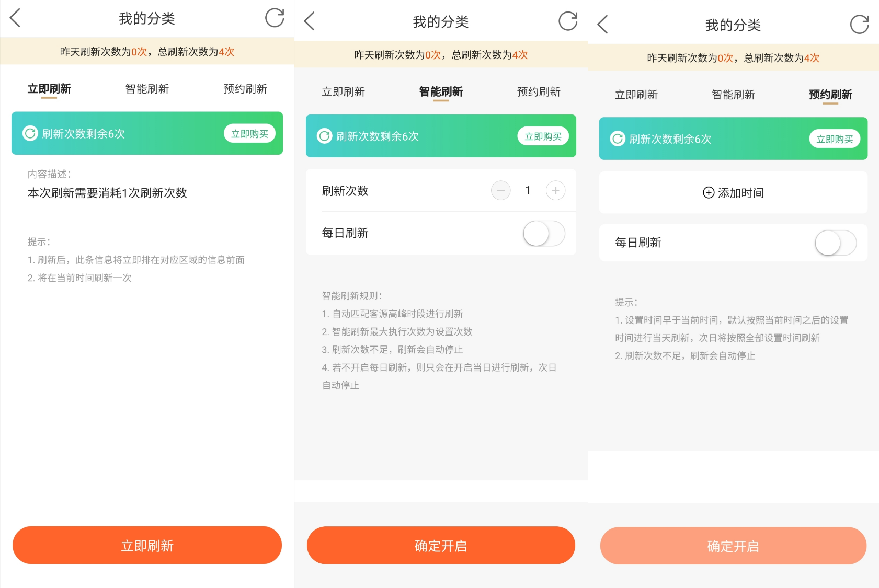
Task: Tap reload icon in right screen header
Action: click(x=859, y=24)
